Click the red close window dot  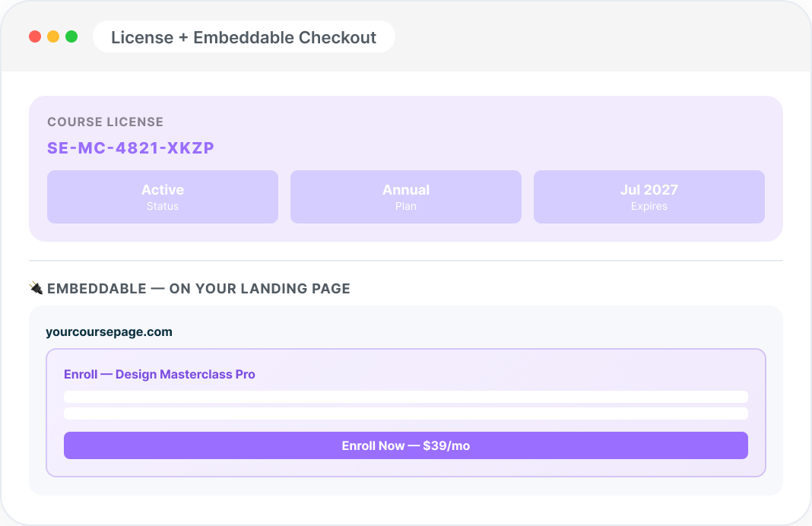35,36
